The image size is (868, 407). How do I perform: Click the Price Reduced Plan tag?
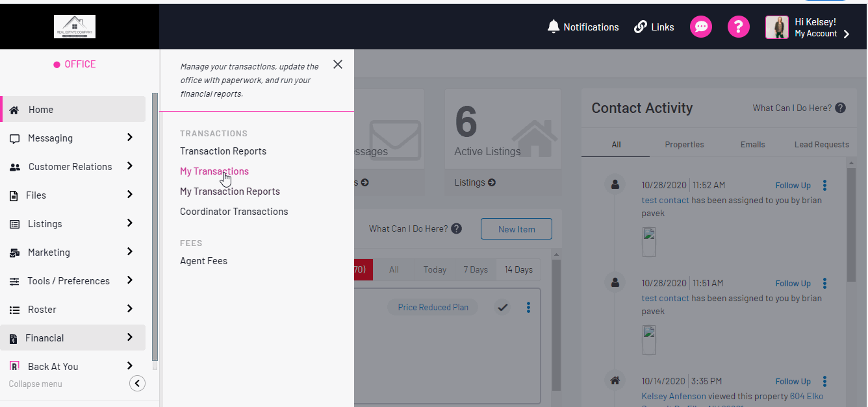tap(433, 307)
